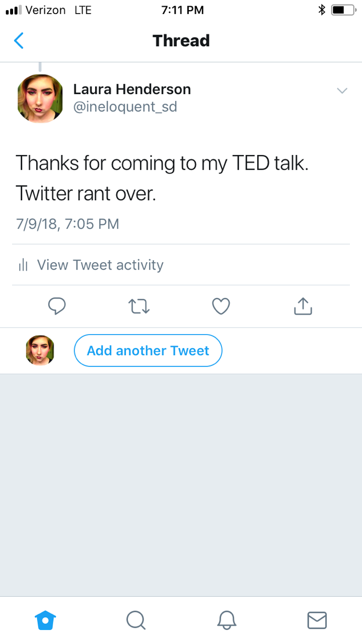Open the Search tab
Viewport: 362px width, 644px height.
tap(135, 620)
